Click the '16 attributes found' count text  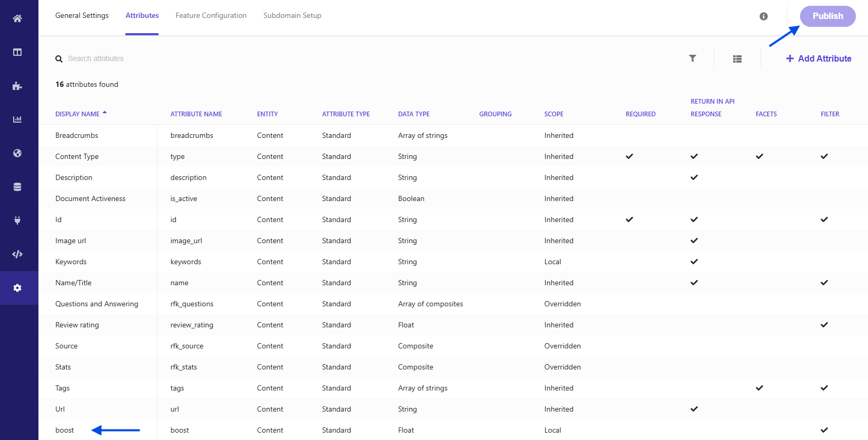coord(87,84)
